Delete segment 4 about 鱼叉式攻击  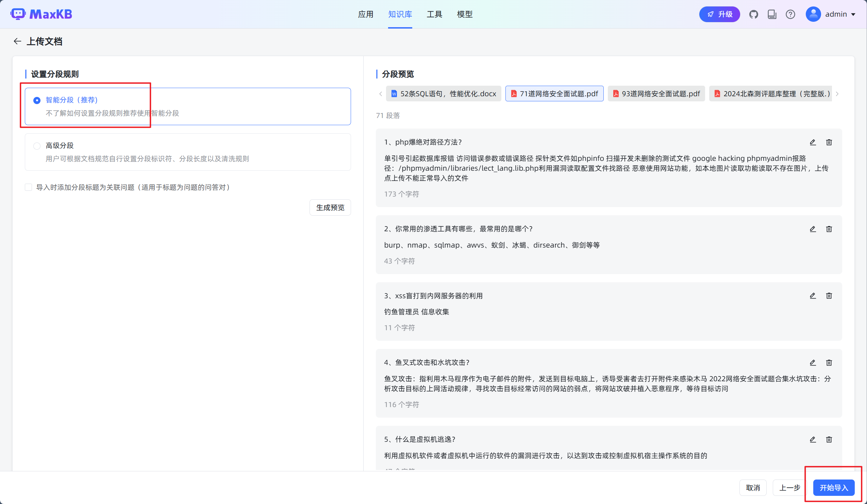click(x=829, y=362)
